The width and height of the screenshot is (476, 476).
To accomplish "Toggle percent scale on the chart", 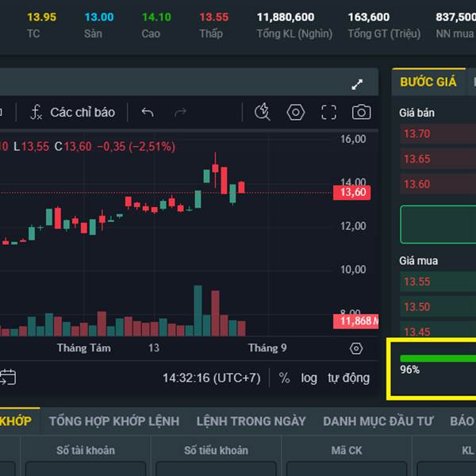I will (x=285, y=378).
